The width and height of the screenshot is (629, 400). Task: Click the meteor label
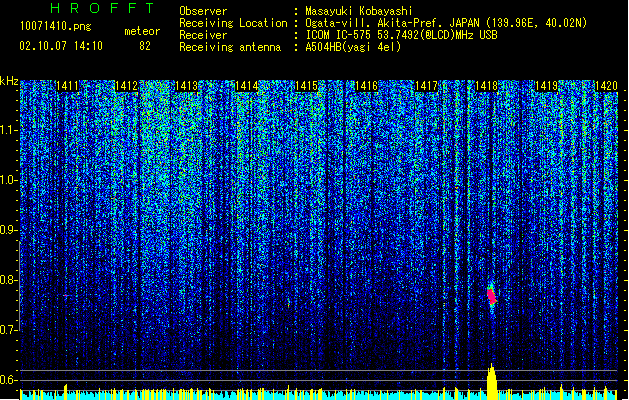click(142, 31)
